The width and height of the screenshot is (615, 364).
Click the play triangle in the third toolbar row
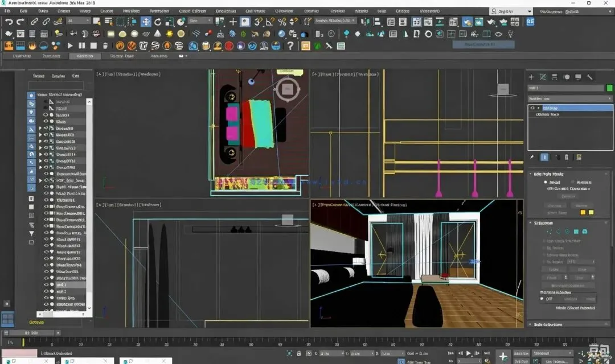pos(70,46)
